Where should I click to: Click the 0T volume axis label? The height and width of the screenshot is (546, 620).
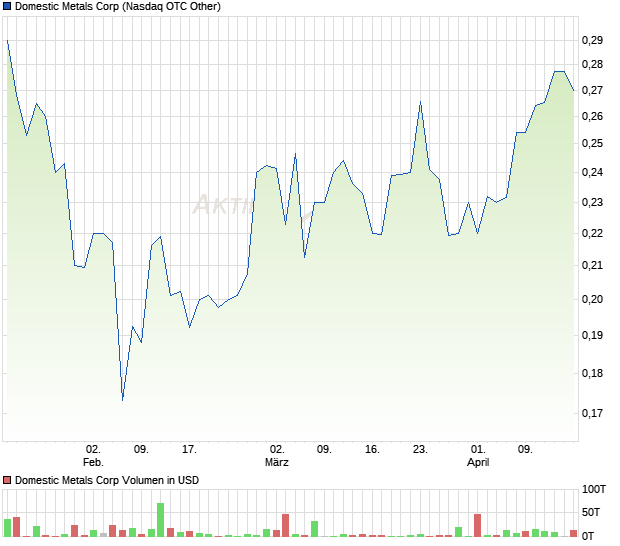[x=588, y=536]
